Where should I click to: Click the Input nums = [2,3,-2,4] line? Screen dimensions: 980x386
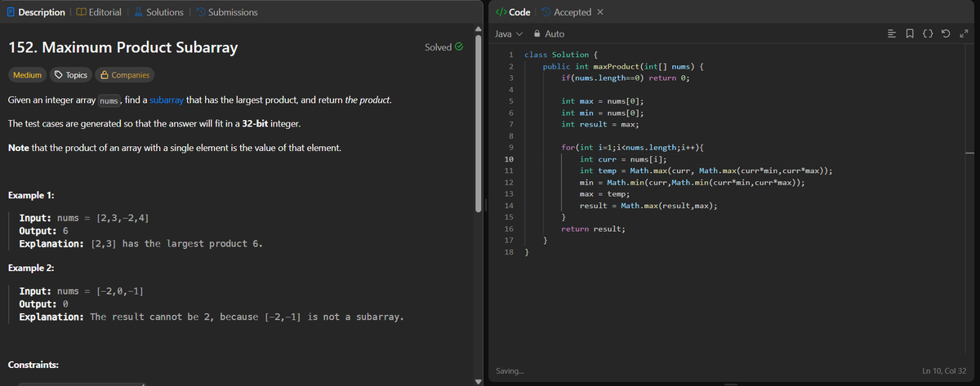pos(82,219)
